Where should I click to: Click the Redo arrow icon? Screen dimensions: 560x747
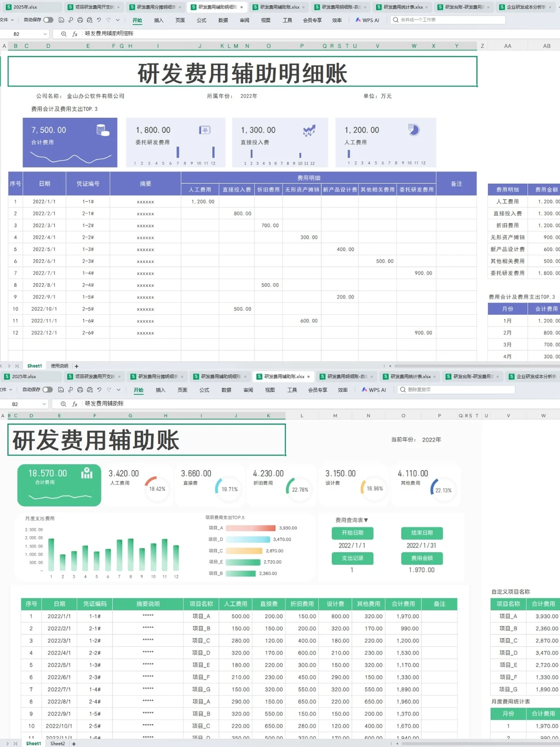(108, 20)
